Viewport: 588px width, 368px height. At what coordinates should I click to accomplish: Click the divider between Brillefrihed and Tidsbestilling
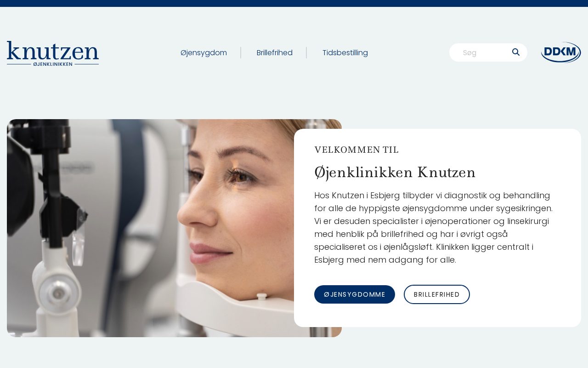pyautogui.click(x=306, y=52)
